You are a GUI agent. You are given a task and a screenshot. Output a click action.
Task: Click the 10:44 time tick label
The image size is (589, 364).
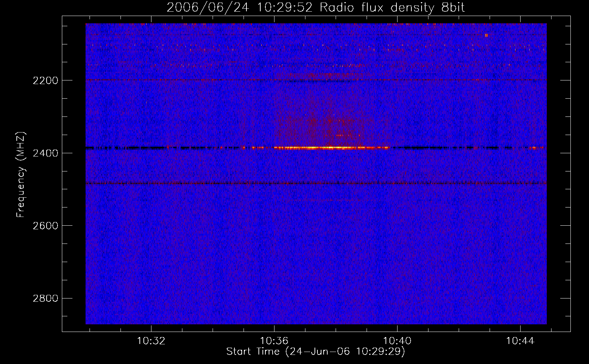point(520,341)
